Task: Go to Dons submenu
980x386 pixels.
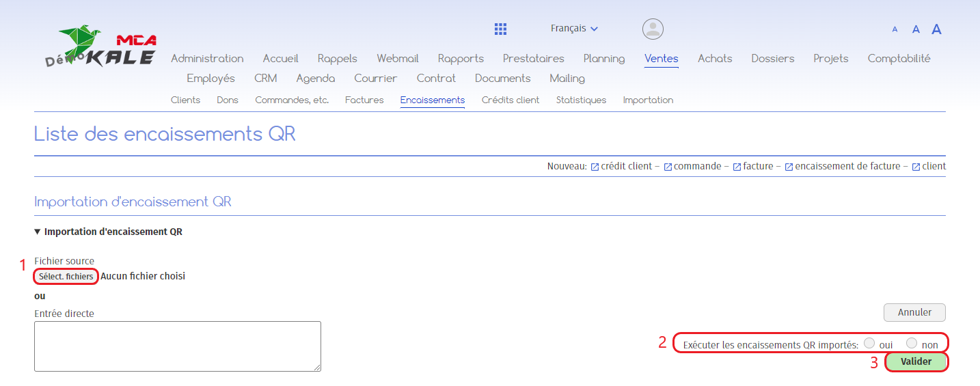Action: pos(228,100)
